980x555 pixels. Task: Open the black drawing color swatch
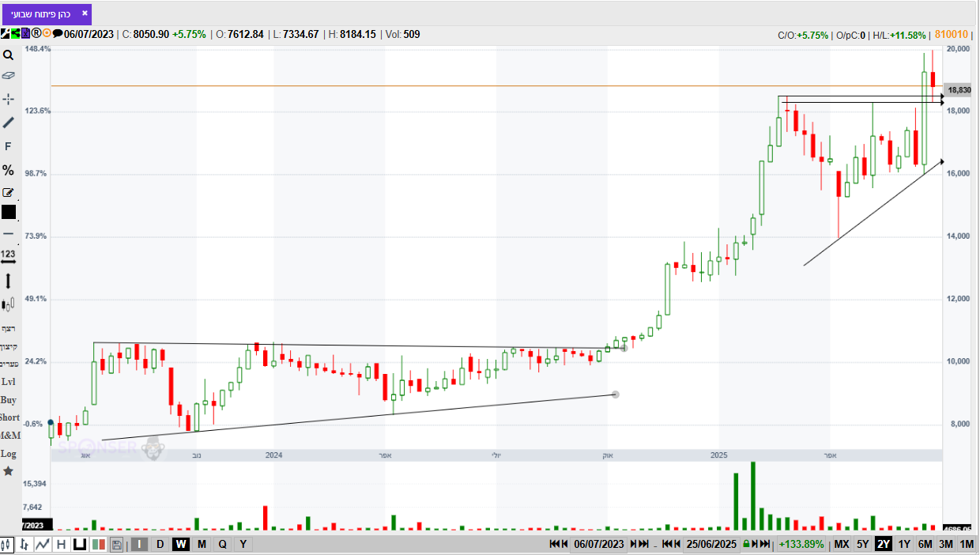click(x=8, y=212)
